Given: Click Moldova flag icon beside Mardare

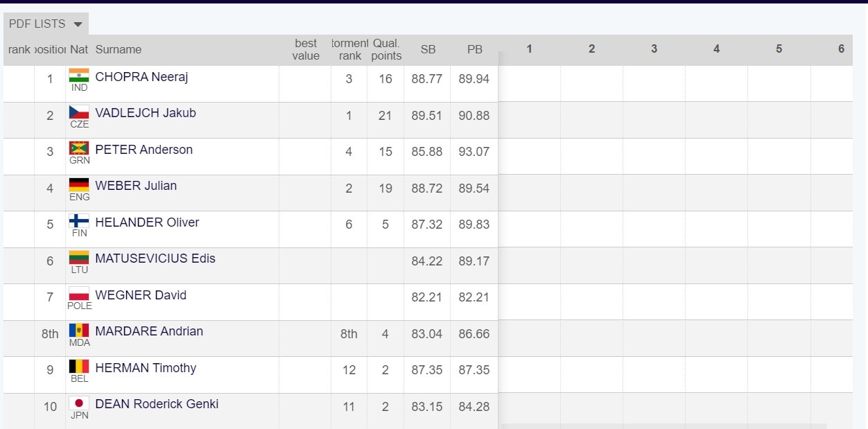Looking at the screenshot, I should (x=79, y=330).
